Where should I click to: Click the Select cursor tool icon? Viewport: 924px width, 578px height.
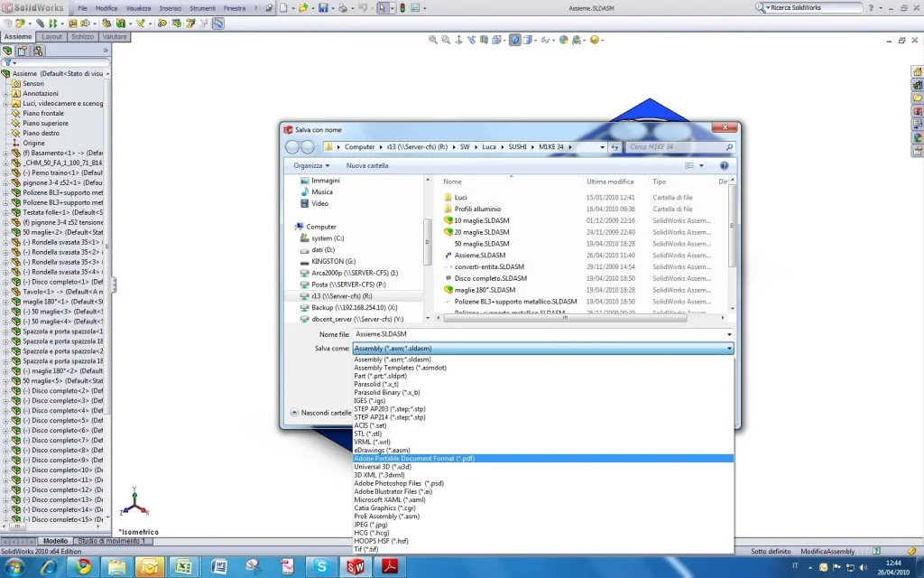pyautogui.click(x=383, y=8)
